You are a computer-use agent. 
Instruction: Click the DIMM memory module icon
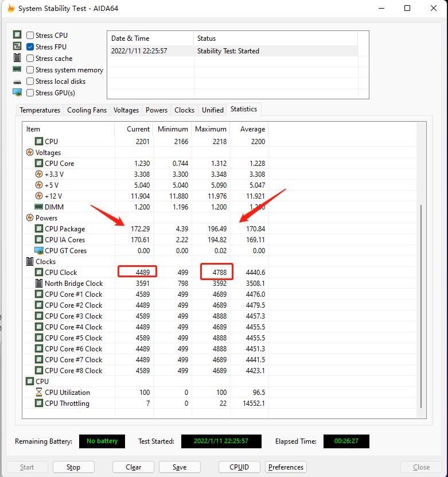pos(39,207)
